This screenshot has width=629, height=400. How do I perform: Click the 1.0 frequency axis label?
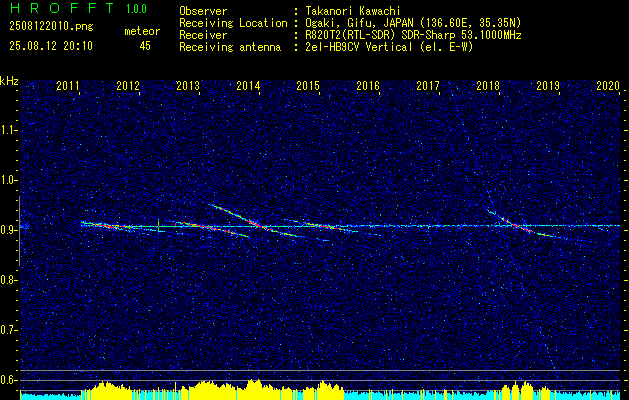click(x=8, y=180)
